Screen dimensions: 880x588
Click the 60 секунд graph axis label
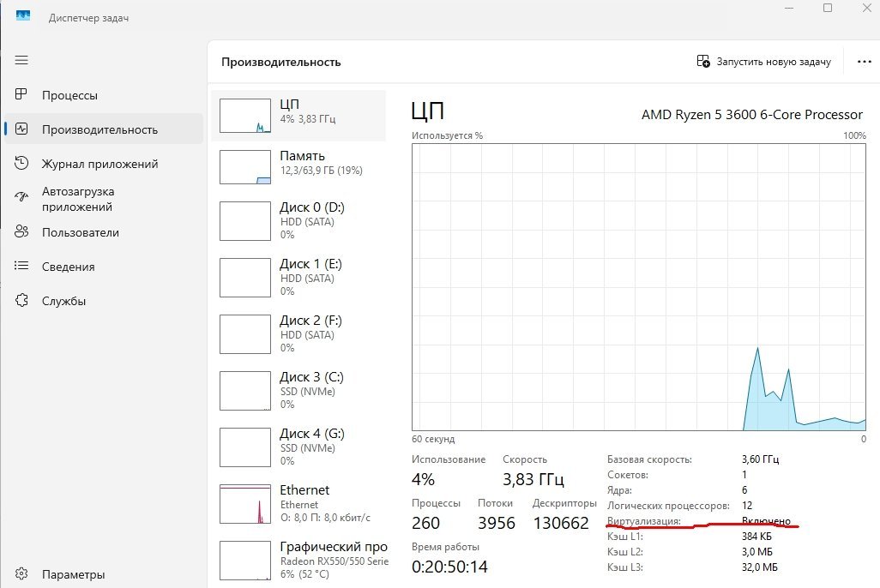click(433, 440)
